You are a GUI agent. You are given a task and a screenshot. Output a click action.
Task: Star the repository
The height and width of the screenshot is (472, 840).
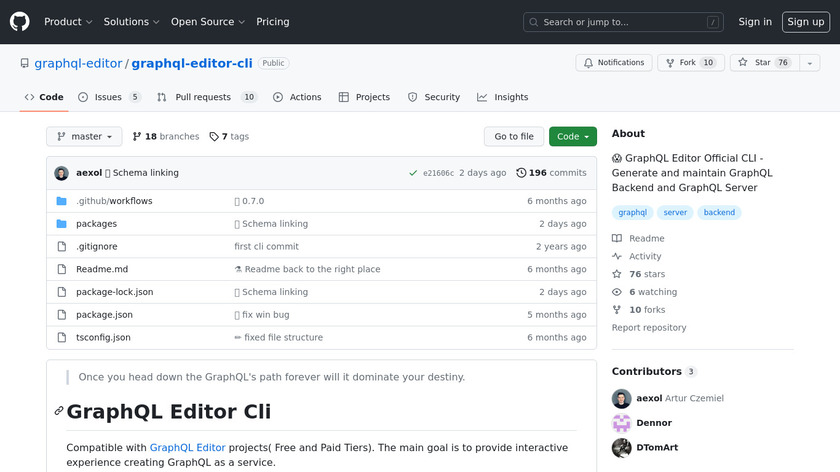click(x=765, y=63)
